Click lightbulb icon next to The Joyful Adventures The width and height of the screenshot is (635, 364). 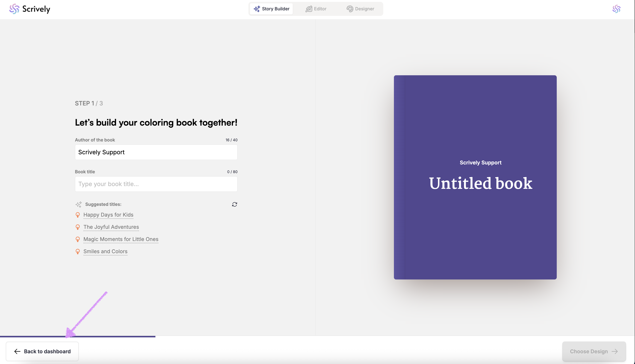click(x=78, y=227)
